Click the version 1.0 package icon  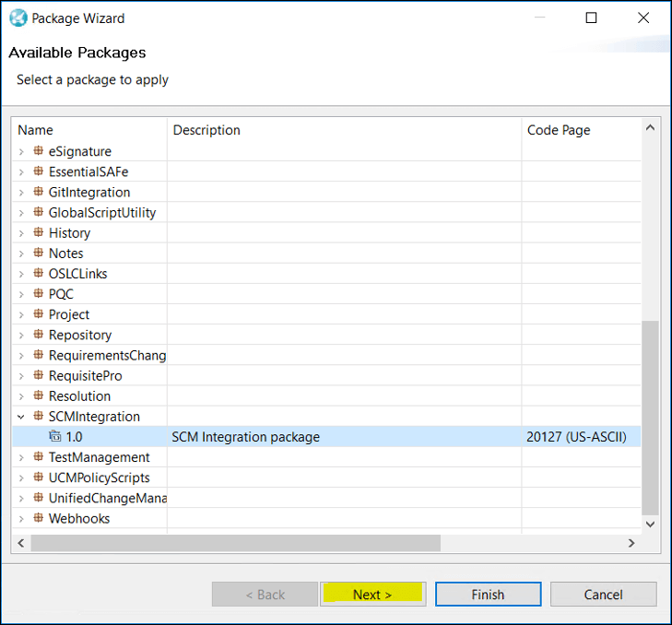[55, 436]
